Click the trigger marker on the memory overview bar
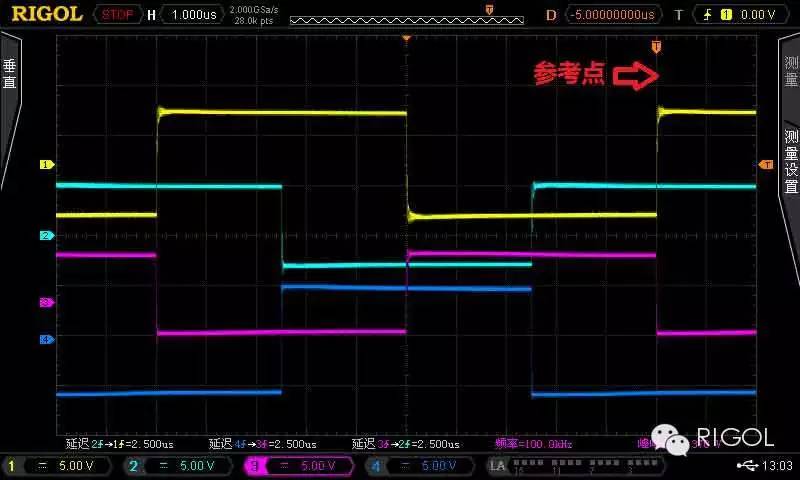The height and width of the screenshot is (480, 800). pyautogui.click(x=489, y=9)
